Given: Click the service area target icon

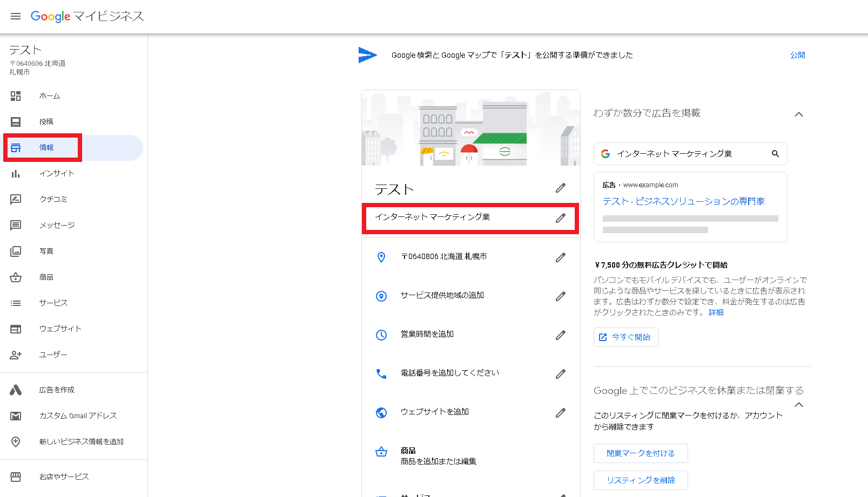Looking at the screenshot, I should click(381, 296).
